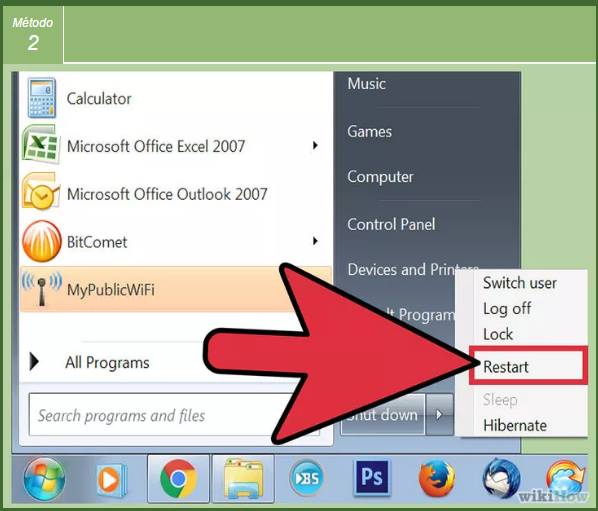Click the Calculator program name
Screen dimensions: 598x511
(x=99, y=99)
